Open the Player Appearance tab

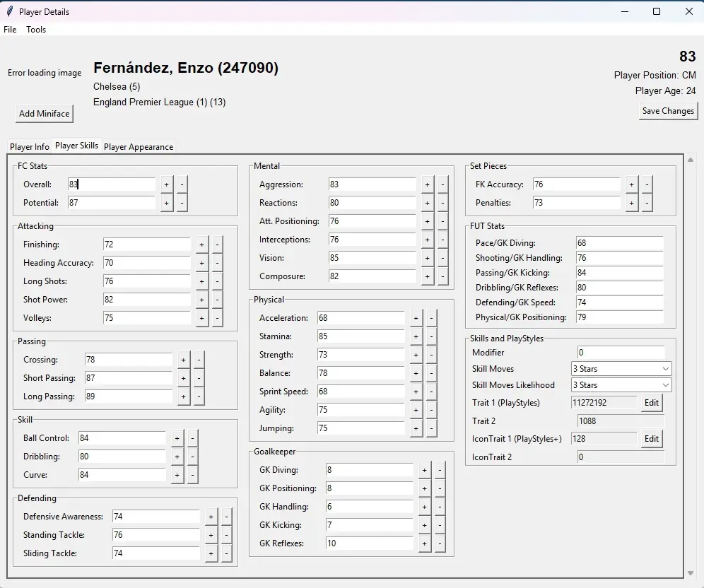click(139, 147)
